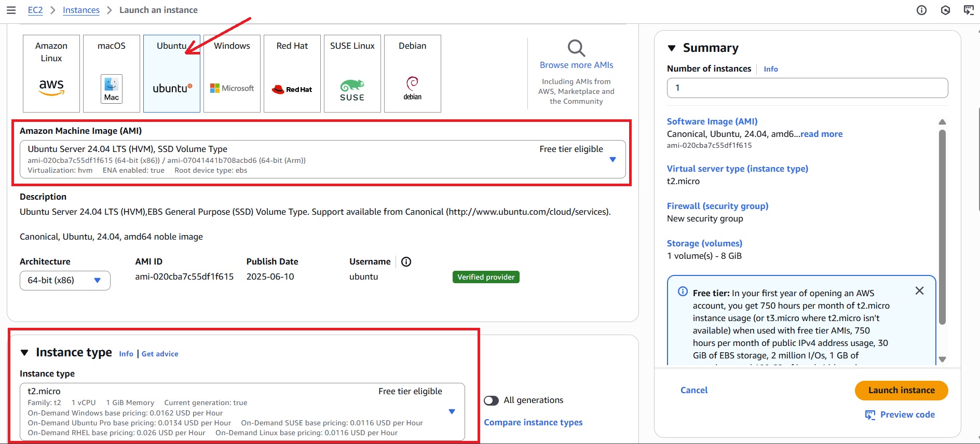Click the Number of instances field
Viewport: 980px width, 444px height.
click(807, 88)
